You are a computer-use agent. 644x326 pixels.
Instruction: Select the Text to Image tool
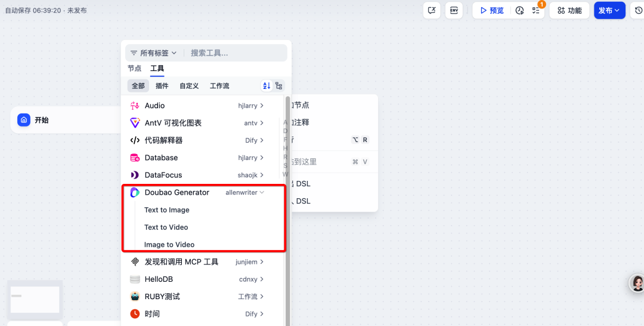point(167,210)
